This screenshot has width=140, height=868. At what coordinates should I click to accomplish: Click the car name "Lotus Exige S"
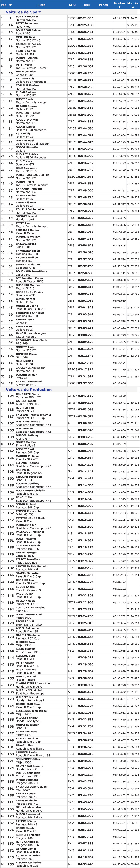click(x=25, y=556)
